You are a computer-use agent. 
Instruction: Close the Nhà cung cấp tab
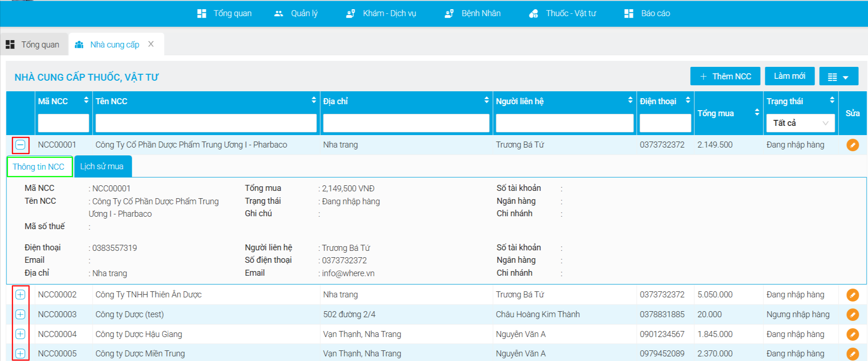pos(151,44)
